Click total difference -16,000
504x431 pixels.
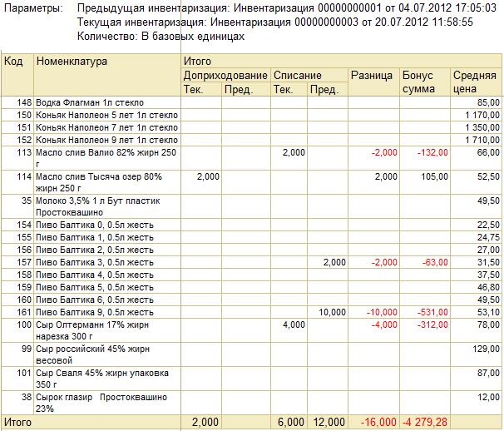click(378, 422)
